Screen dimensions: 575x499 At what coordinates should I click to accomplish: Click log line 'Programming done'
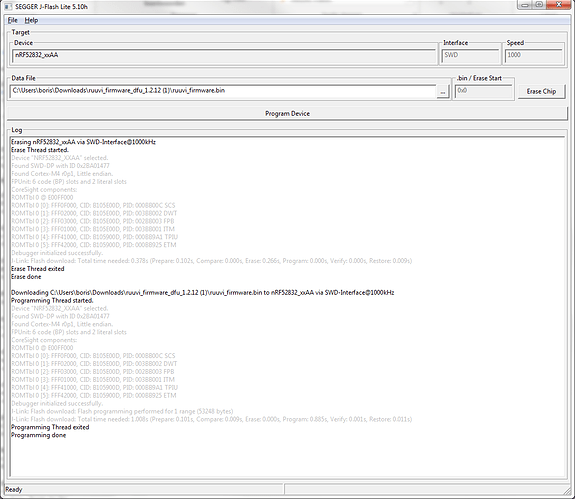tap(39, 435)
